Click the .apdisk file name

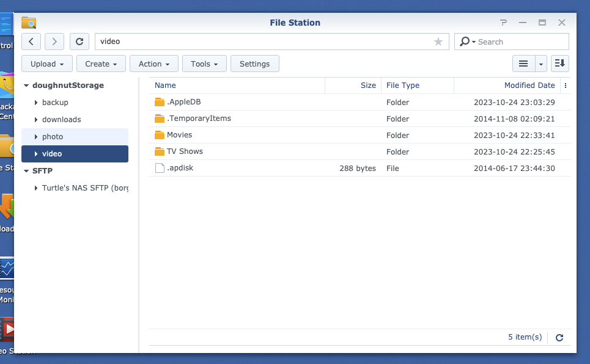pos(180,168)
